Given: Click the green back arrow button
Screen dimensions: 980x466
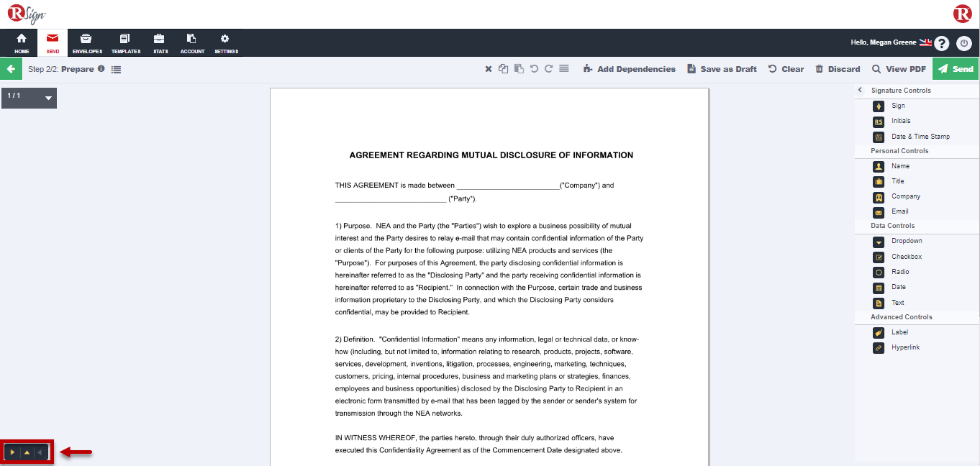Looking at the screenshot, I should [11, 69].
